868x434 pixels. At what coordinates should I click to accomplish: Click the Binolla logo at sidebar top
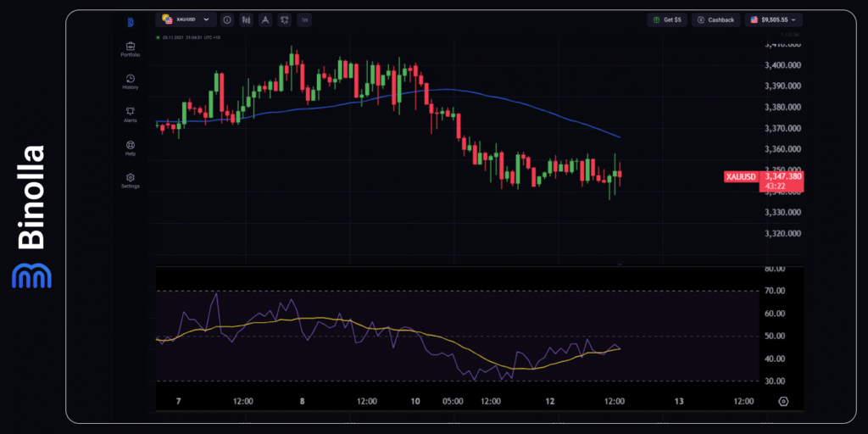coord(131,22)
